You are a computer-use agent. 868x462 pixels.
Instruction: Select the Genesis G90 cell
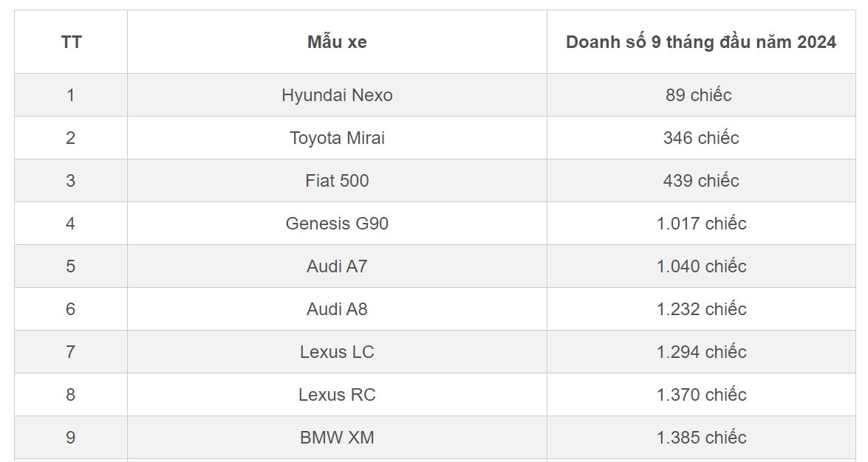click(337, 224)
